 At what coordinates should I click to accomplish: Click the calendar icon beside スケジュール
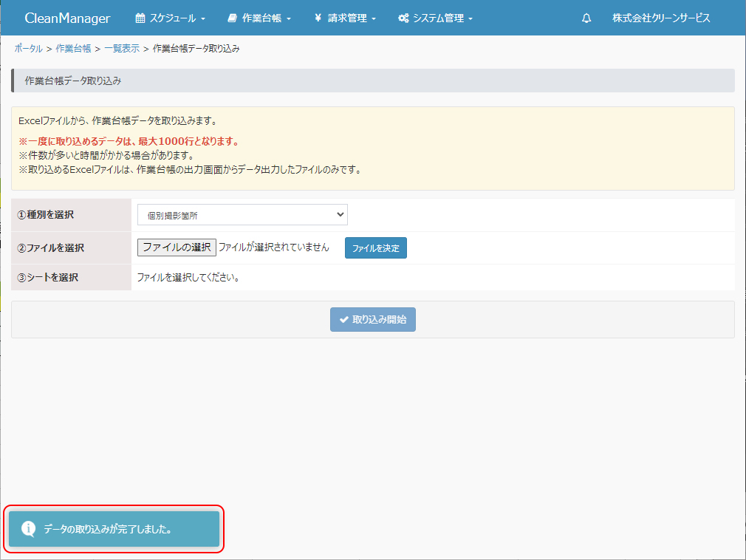(x=140, y=18)
